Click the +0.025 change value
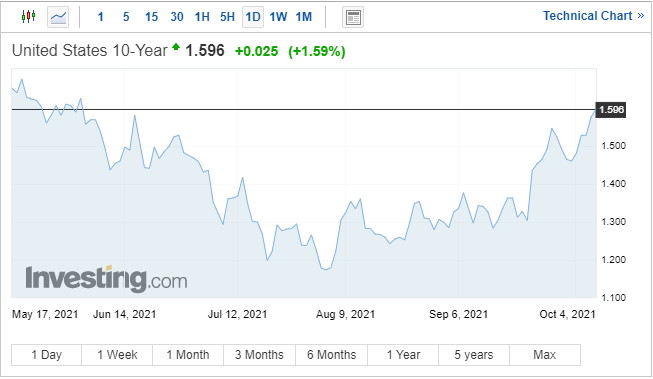653x379 pixels. (257, 51)
